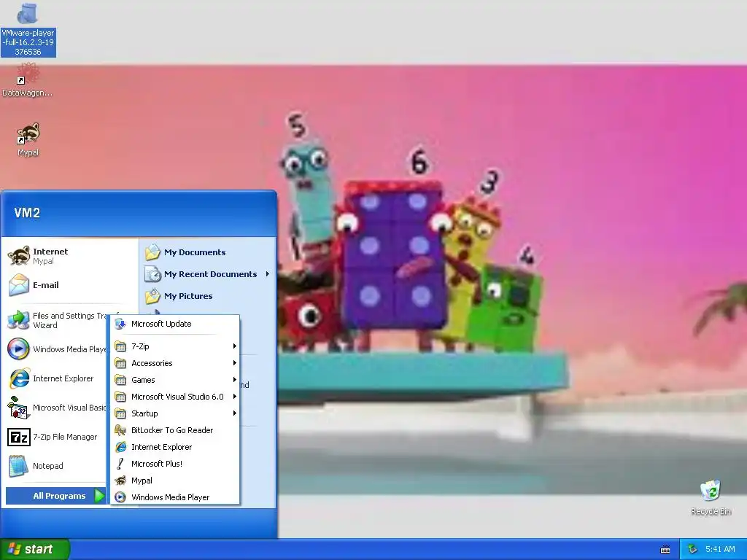Viewport: 747px width, 560px height.
Task: Click the Windows Media Player icon in pinned list
Action: [x=18, y=349]
